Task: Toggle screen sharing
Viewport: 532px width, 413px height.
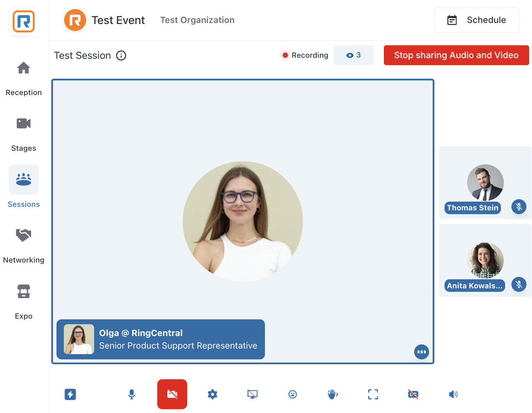Action: [x=252, y=394]
